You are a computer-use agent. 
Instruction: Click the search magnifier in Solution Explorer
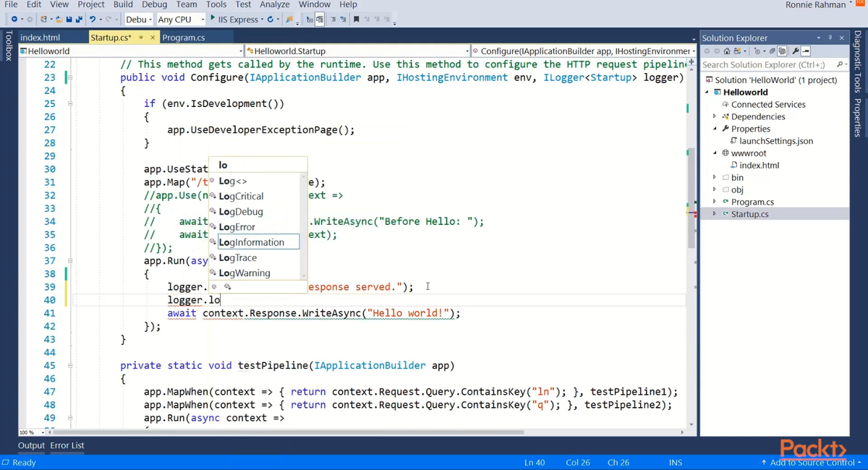(x=838, y=64)
